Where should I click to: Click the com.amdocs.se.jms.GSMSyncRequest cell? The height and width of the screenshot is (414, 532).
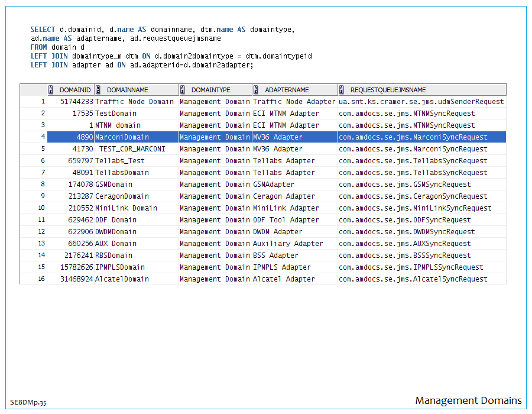[x=404, y=185]
